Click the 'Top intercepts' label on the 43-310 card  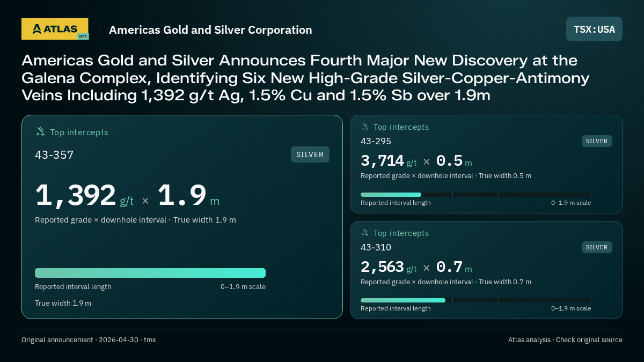click(x=401, y=233)
